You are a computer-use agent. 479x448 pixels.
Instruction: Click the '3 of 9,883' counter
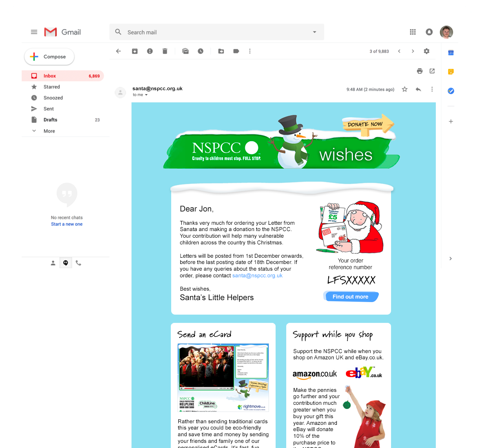tap(379, 51)
